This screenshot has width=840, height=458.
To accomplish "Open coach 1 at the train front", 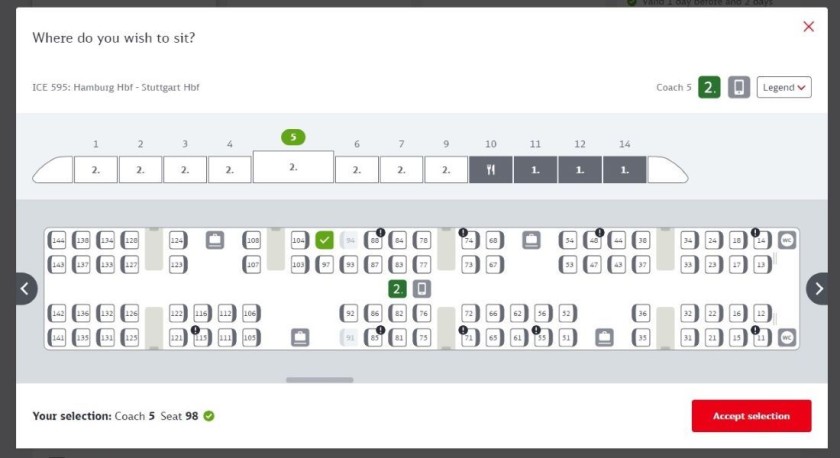I will [x=96, y=169].
